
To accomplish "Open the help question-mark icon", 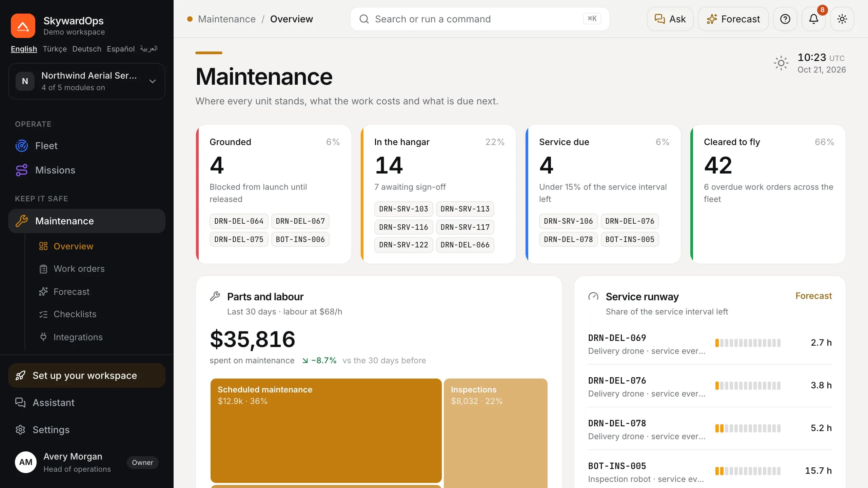I will (785, 19).
